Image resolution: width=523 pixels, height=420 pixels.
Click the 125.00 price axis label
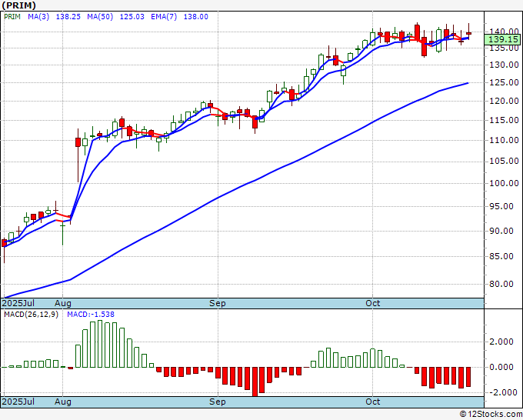[504, 82]
